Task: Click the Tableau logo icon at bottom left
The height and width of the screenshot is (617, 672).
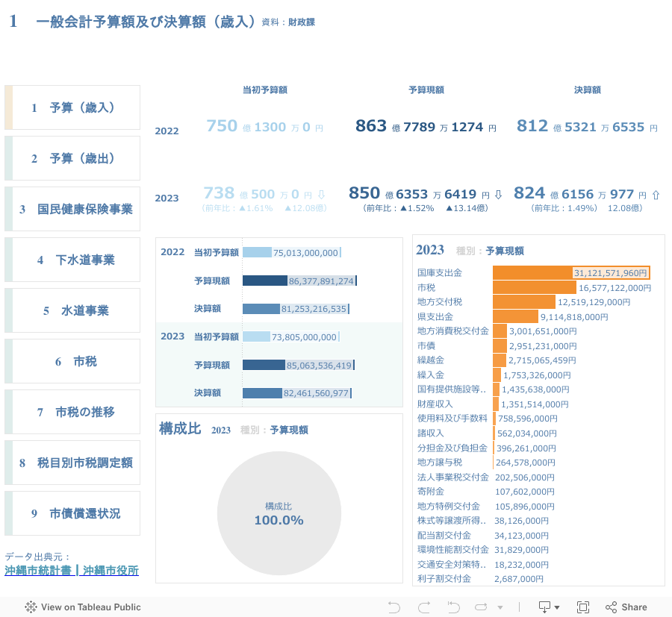Action: click(31, 607)
